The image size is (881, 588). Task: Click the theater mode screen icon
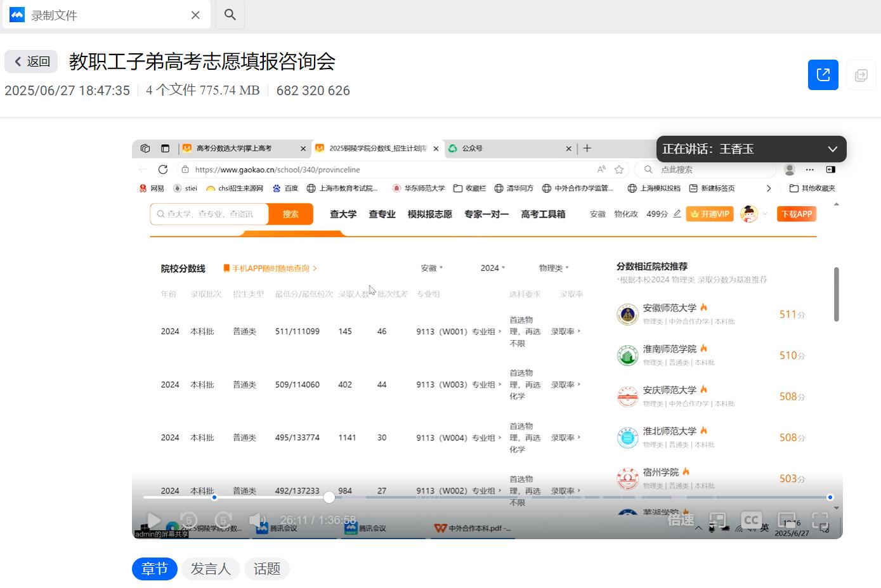tap(786, 520)
